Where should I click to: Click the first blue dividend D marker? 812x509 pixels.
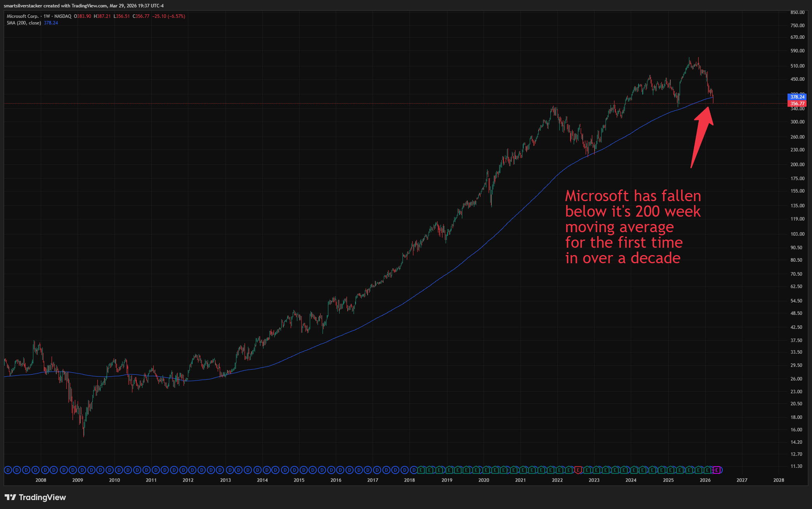(x=8, y=470)
